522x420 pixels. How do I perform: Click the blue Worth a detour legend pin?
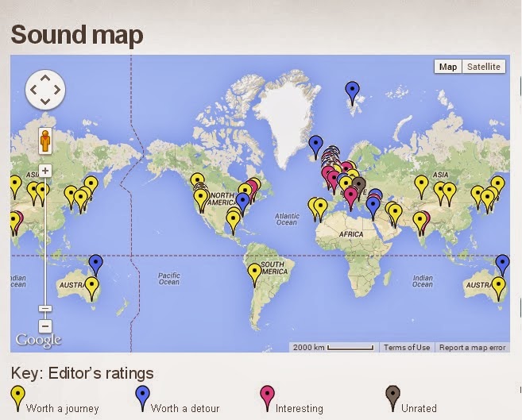[142, 395]
